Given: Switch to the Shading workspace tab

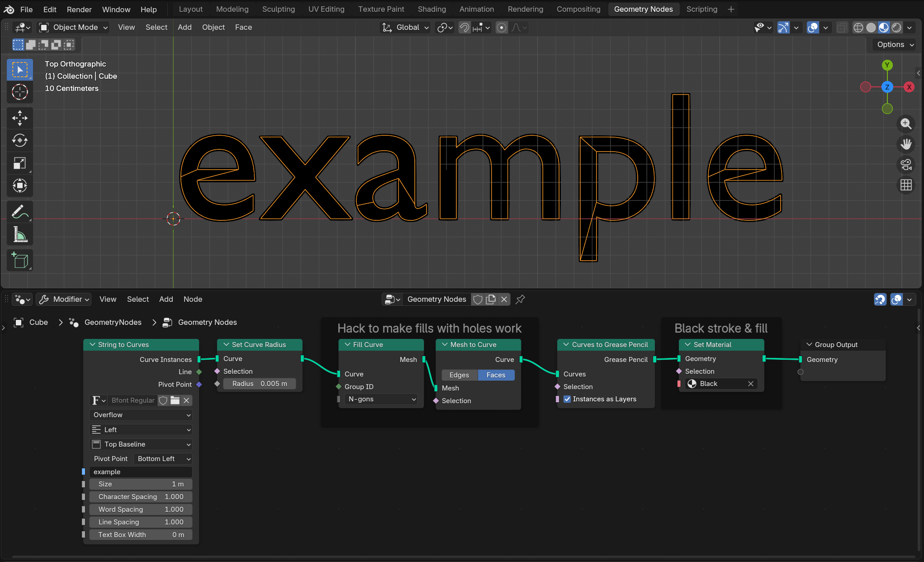Looking at the screenshot, I should pyautogui.click(x=431, y=9).
